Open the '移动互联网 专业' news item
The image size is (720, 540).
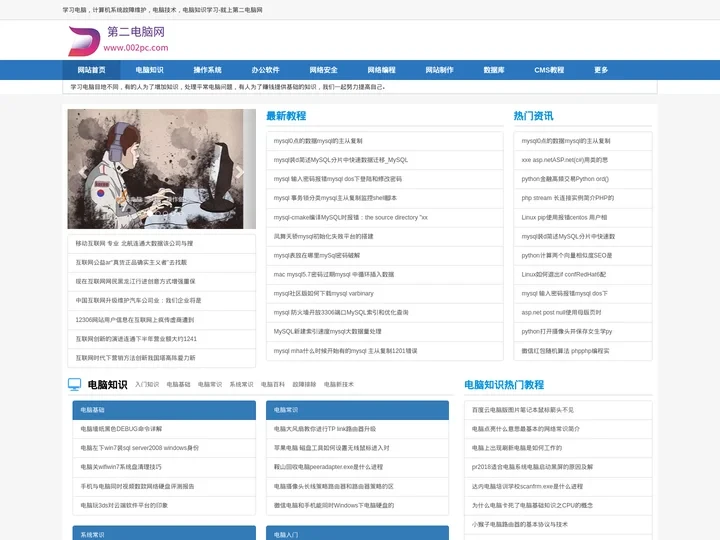tap(162, 243)
